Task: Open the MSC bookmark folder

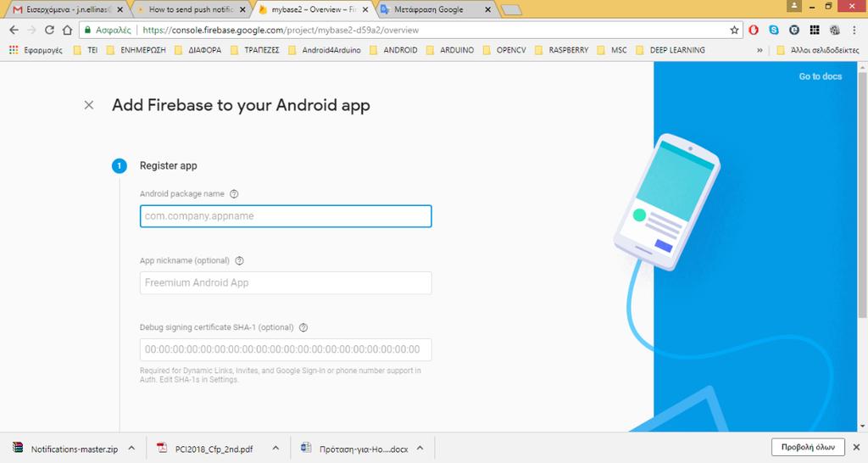Action: coord(612,50)
